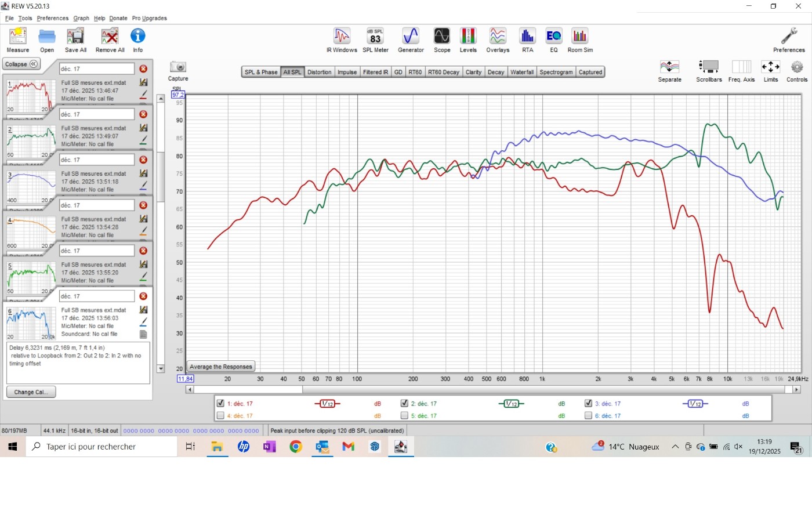Open the SPL Meter
812x518 pixels.
(x=375, y=39)
